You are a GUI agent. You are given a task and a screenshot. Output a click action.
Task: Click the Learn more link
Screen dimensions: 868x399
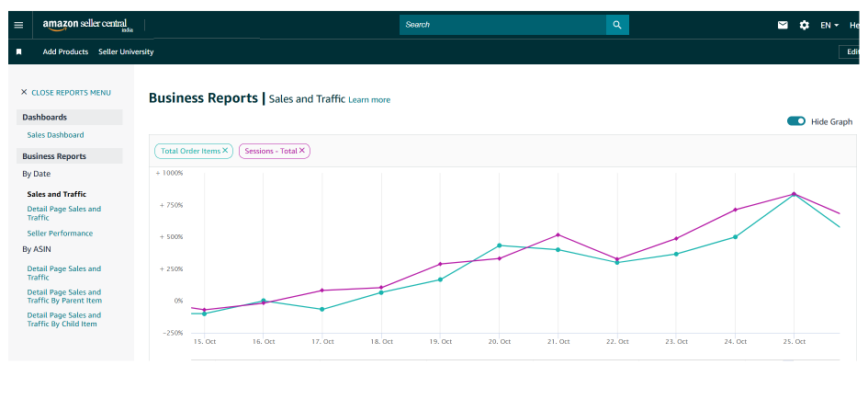[369, 100]
